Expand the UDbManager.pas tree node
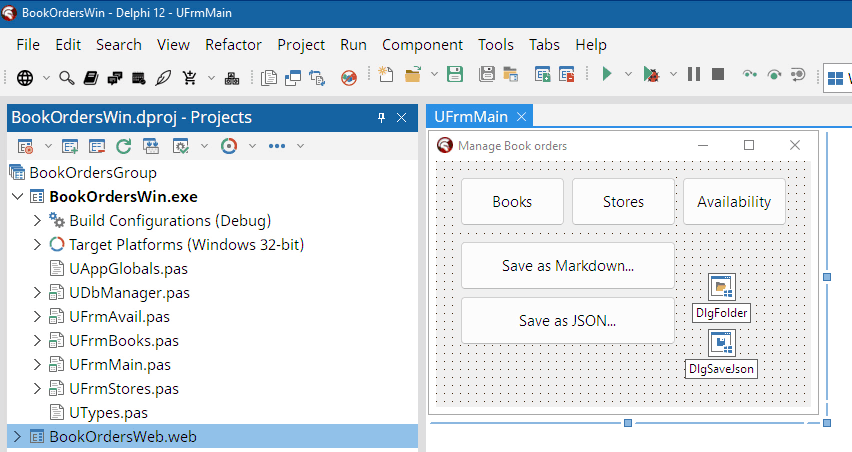This screenshot has width=852, height=452. point(37,292)
